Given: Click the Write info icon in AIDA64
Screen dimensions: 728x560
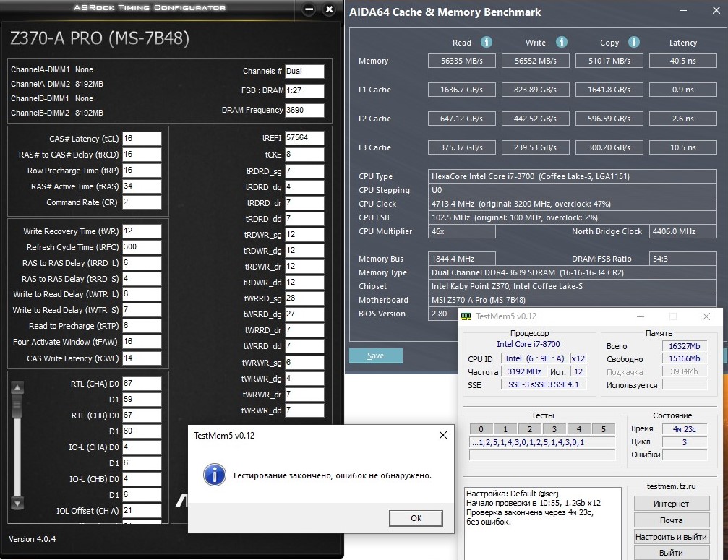Looking at the screenshot, I should pos(561,42).
